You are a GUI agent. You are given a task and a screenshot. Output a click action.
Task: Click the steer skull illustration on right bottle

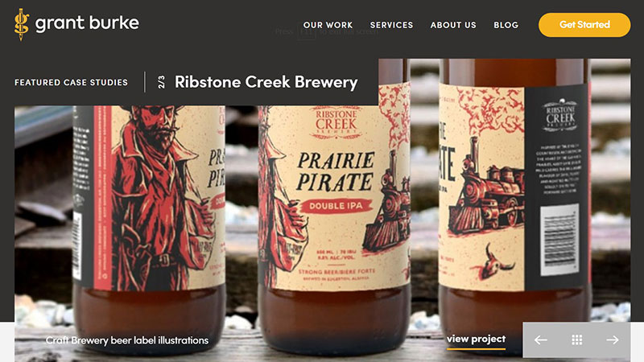coord(494,262)
